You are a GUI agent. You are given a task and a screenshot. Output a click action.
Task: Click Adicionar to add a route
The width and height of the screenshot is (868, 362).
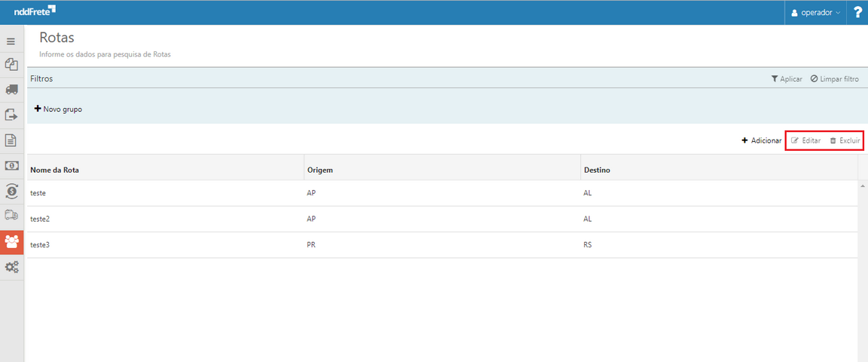[x=761, y=141]
